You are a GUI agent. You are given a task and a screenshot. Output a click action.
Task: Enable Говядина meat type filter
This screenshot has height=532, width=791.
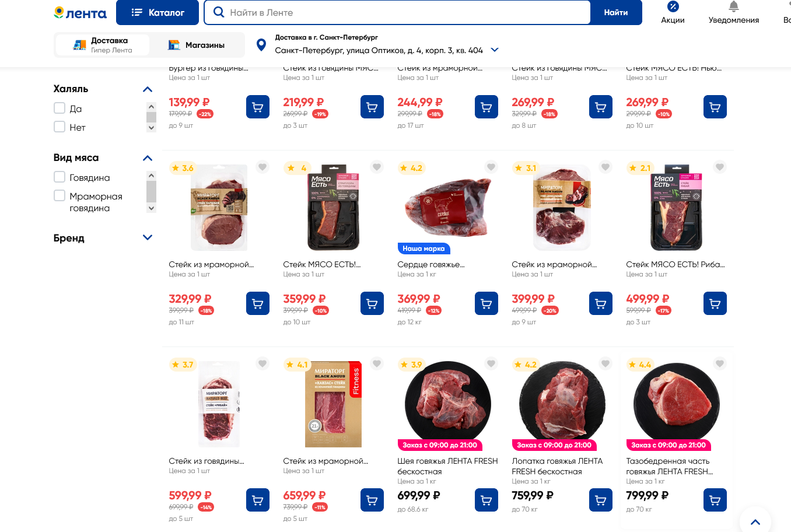[x=60, y=177]
